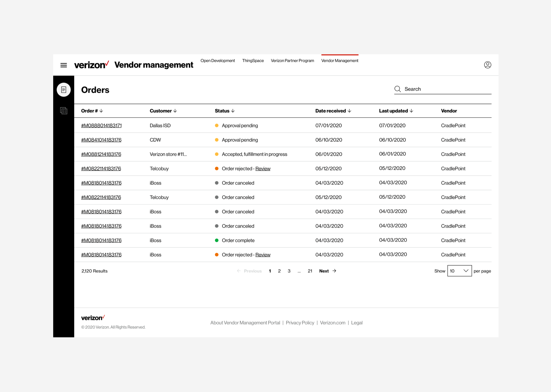Click the "2,120 Results" count text
The width and height of the screenshot is (551, 392).
(x=95, y=271)
